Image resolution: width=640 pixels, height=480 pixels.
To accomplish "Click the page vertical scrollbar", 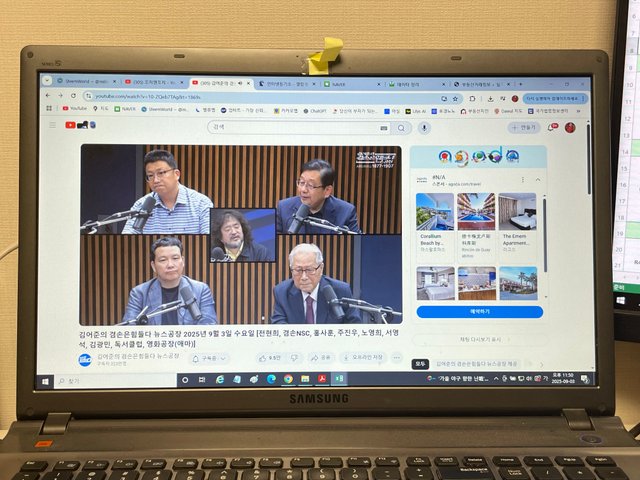I will [589, 159].
